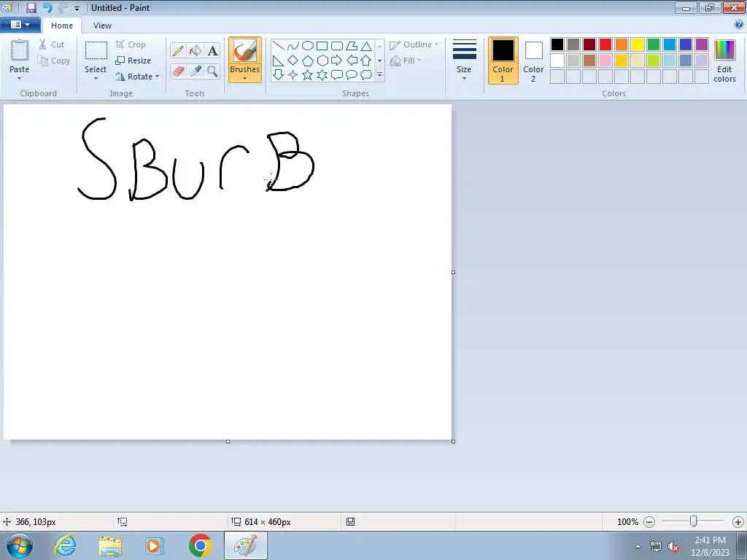Open Windows Explorer folder on taskbar

tap(110, 545)
